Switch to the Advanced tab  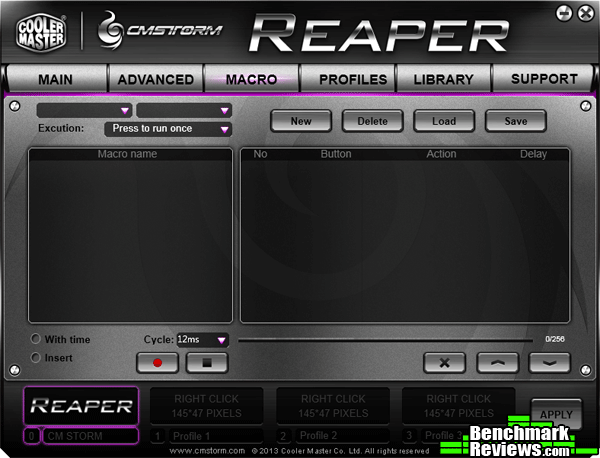tap(155, 79)
